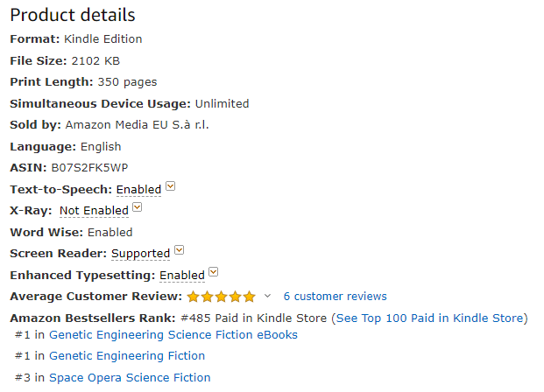Click the Product details heading
Viewport: 544px width, 392px height.
pyautogui.click(x=73, y=15)
